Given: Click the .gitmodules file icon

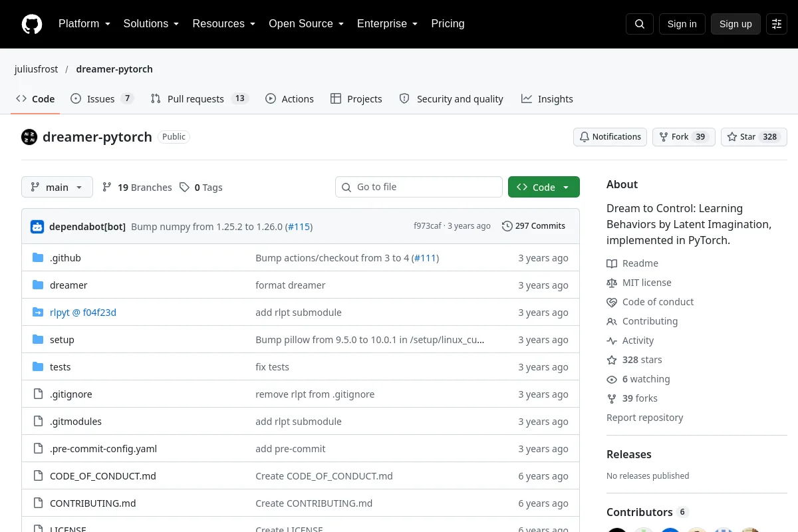Looking at the screenshot, I should (38, 422).
